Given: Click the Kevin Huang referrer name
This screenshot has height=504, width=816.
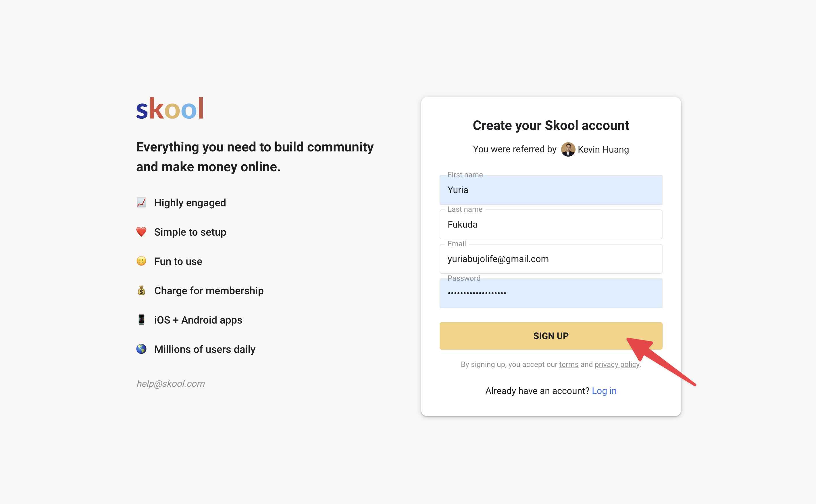Looking at the screenshot, I should coord(603,149).
